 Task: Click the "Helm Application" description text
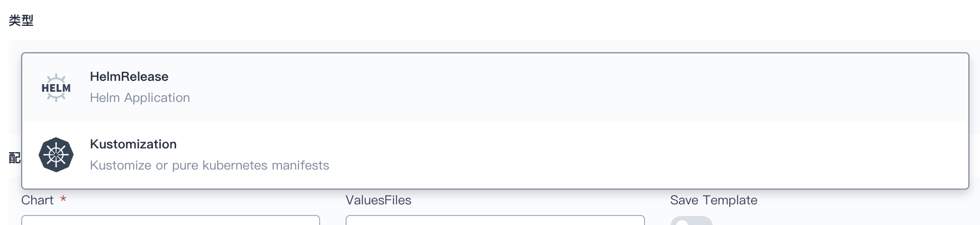click(140, 98)
